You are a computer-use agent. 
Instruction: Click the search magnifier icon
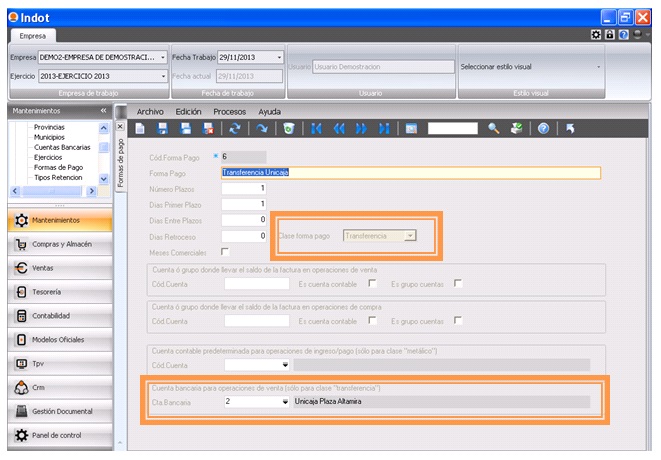(493, 129)
